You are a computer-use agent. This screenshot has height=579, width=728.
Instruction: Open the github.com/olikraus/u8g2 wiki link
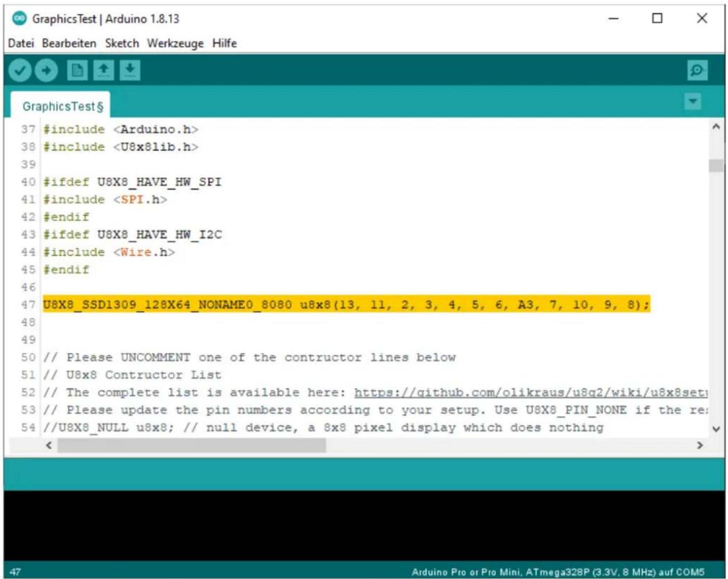530,393
